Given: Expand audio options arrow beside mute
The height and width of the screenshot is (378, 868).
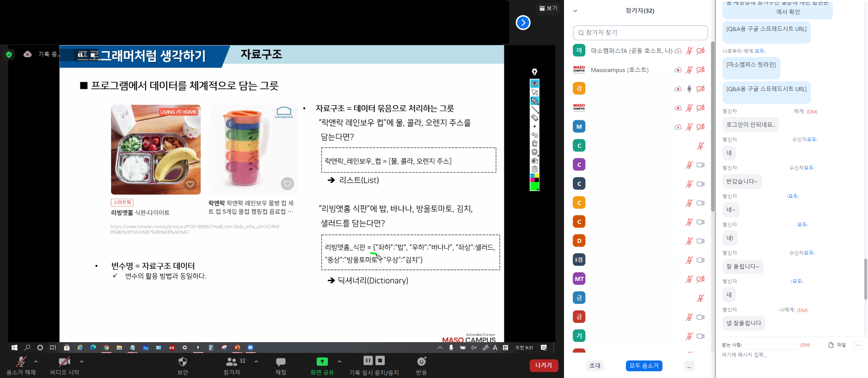Looking at the screenshot, I should tap(36, 362).
